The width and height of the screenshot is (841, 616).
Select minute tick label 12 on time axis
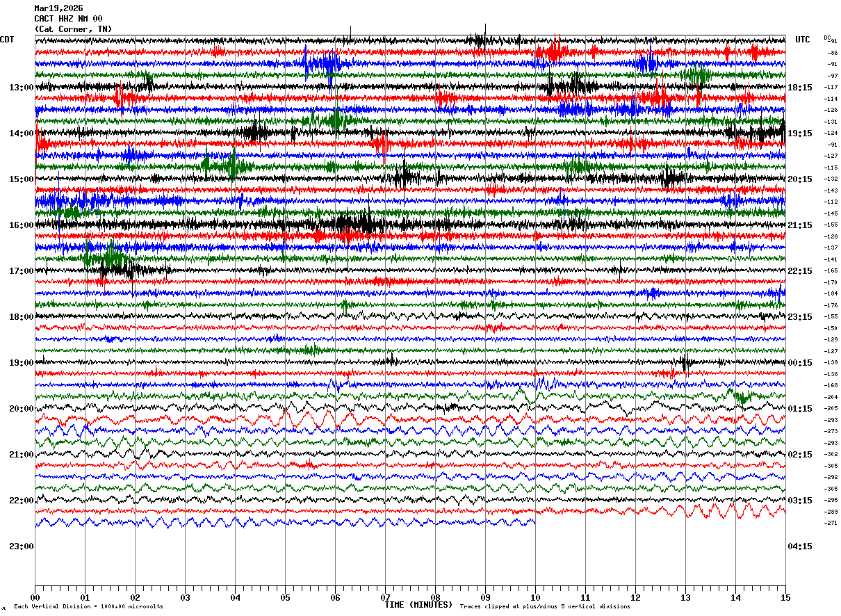[635, 598]
